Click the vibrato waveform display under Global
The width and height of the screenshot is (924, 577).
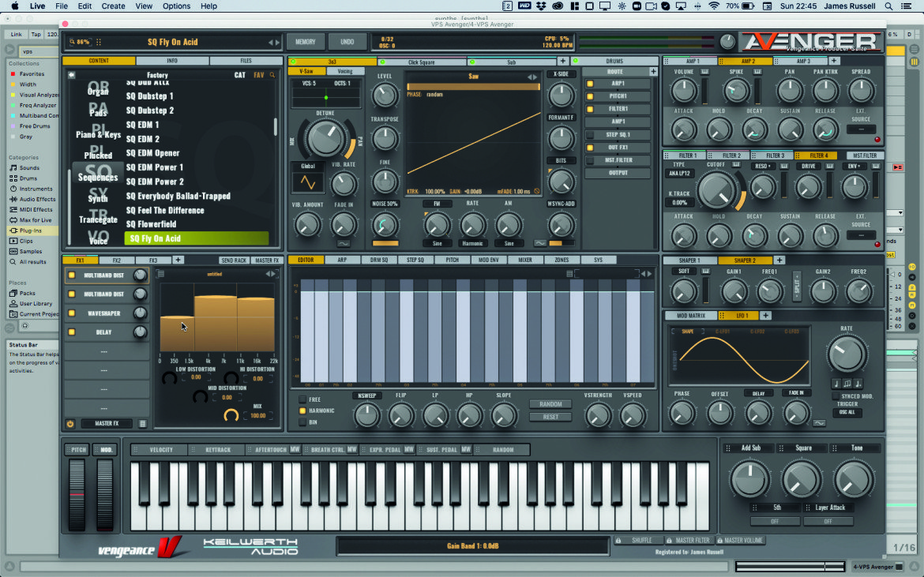pos(308,182)
